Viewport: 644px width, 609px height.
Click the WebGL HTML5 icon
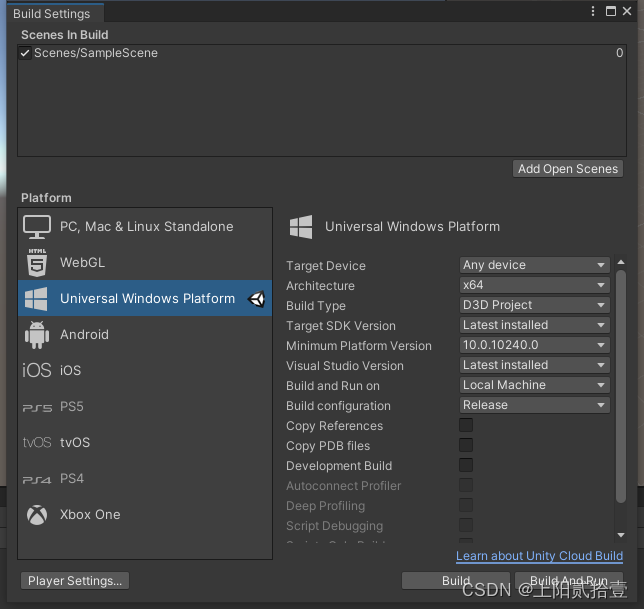tap(37, 262)
